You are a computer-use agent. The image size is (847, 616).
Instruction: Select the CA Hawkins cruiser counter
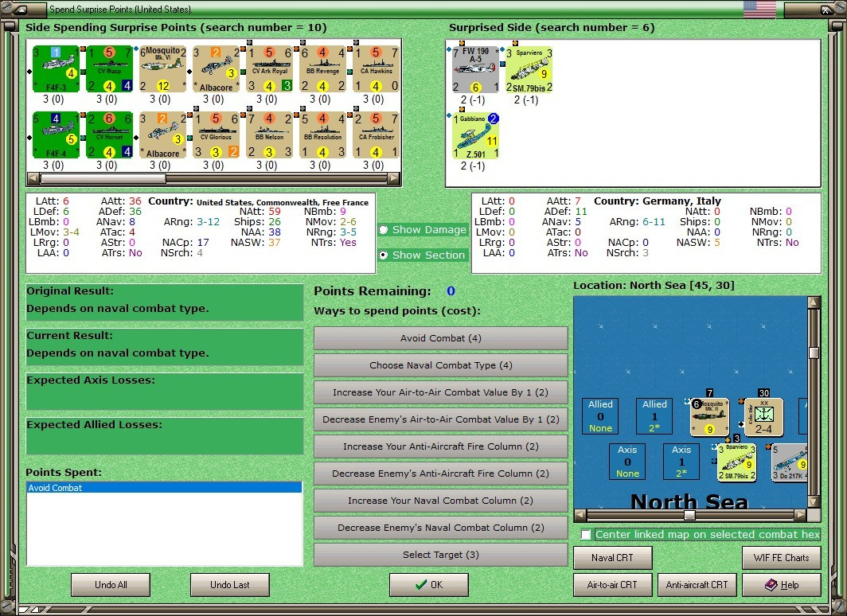click(x=377, y=69)
